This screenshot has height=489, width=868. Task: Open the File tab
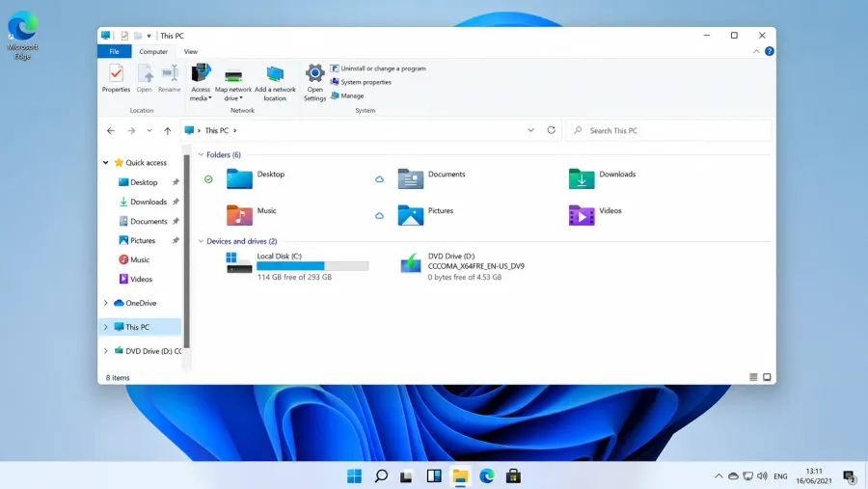(x=114, y=51)
